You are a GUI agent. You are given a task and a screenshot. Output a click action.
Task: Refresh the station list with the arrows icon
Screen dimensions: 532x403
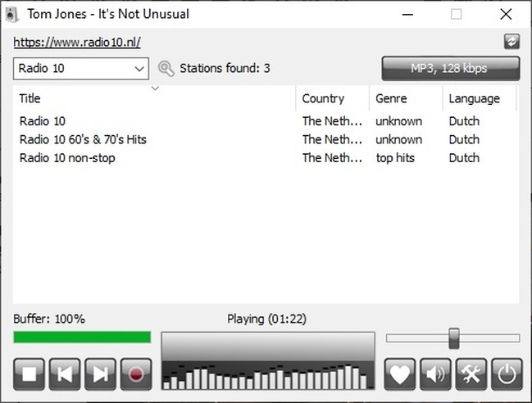pyautogui.click(x=512, y=42)
